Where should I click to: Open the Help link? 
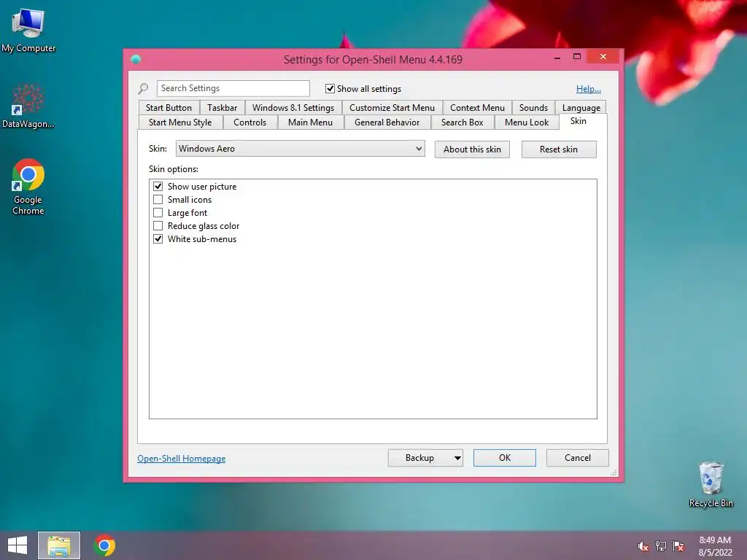(x=589, y=88)
